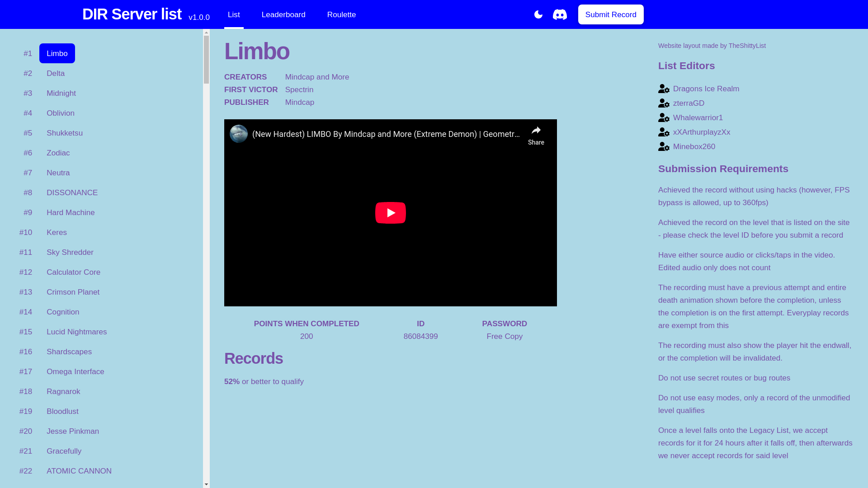Select the Midnight level

[61, 93]
